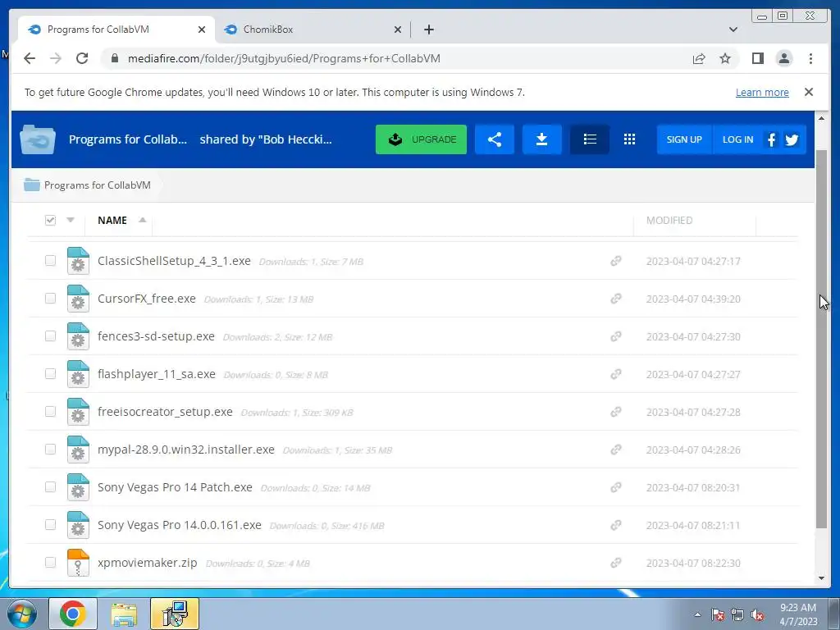Copy link icon for ClassicShellSetup_4_3_1.exe
This screenshot has height=630, width=840.
coord(616,261)
